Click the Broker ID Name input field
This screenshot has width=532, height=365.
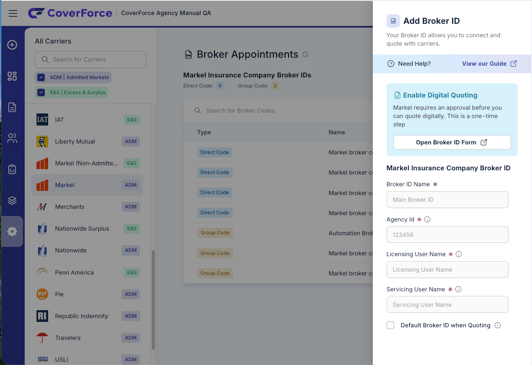[x=447, y=200]
